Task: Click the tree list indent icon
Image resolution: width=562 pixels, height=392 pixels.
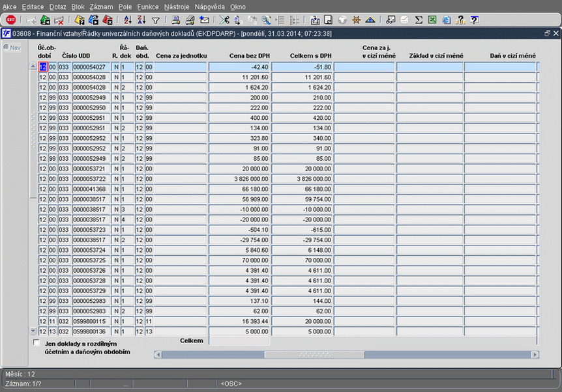Action: 280,20
